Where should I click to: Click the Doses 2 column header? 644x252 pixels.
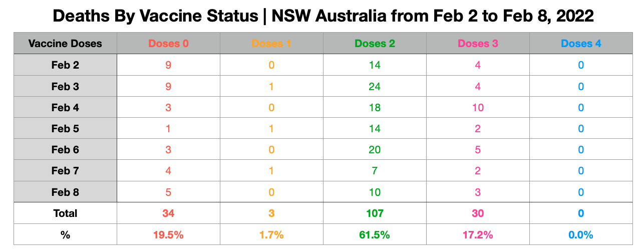(x=375, y=44)
